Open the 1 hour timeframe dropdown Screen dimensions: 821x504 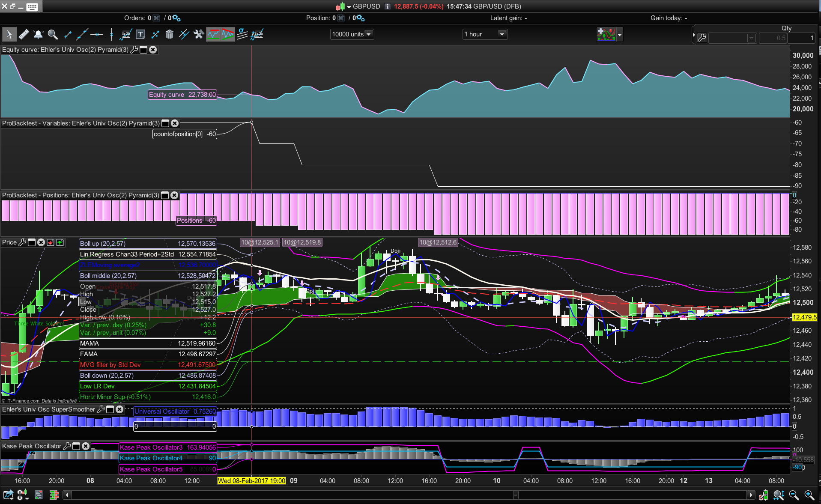coord(485,34)
